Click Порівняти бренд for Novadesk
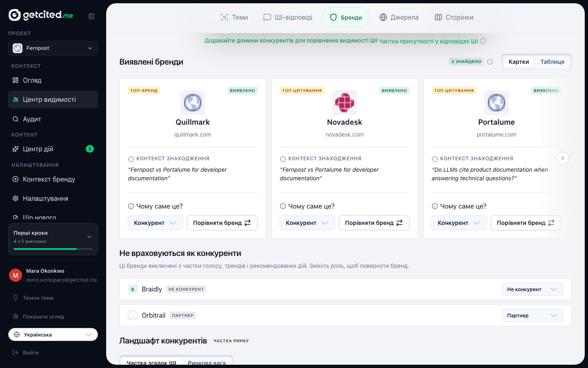Viewport: 588px width, 368px height. point(374,223)
